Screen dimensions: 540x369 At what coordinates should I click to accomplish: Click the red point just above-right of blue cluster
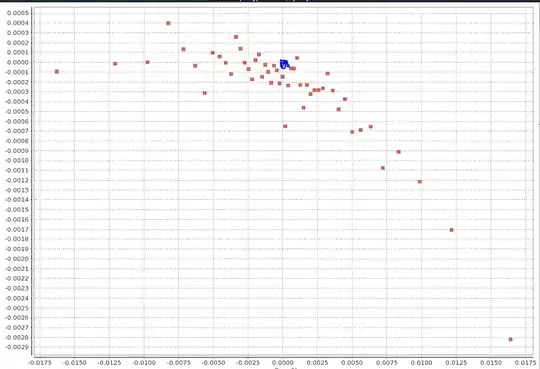[297, 58]
